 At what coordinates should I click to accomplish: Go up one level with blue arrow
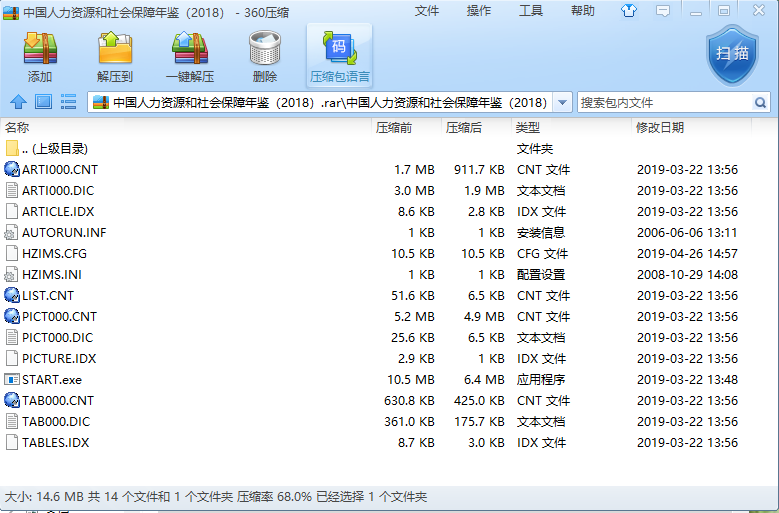pyautogui.click(x=18, y=102)
